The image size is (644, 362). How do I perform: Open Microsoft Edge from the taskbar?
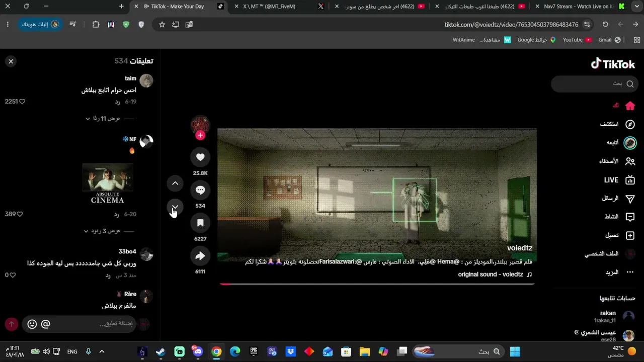[235, 351]
